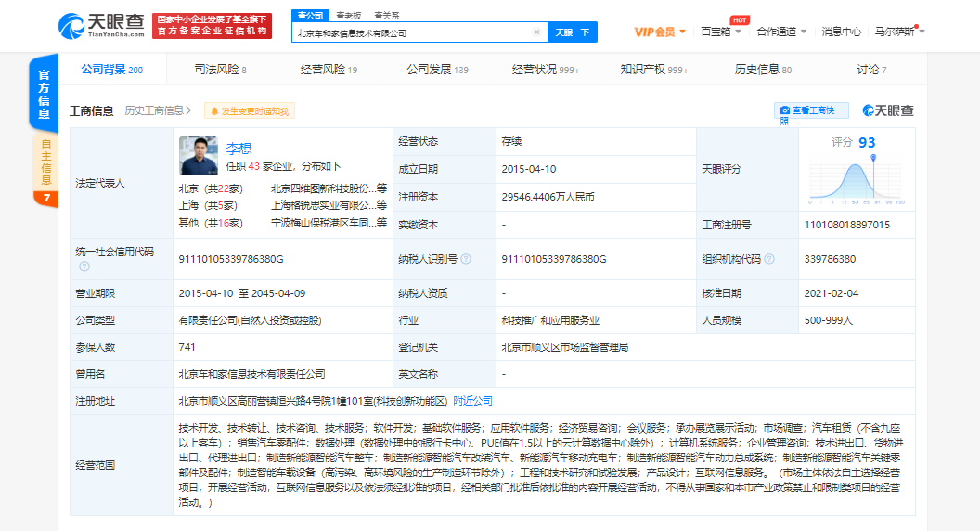Switch to the 知识产权 tab
980x531 pixels.
(653, 70)
